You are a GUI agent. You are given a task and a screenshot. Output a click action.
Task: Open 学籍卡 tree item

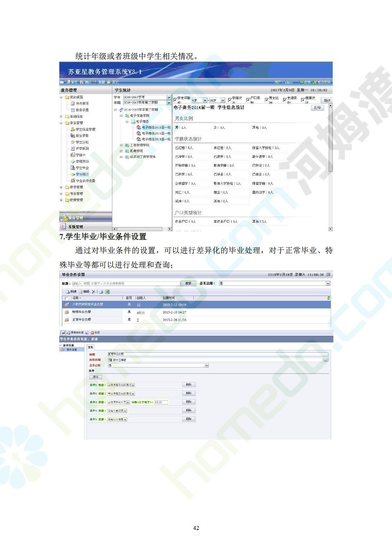pyautogui.click(x=78, y=155)
